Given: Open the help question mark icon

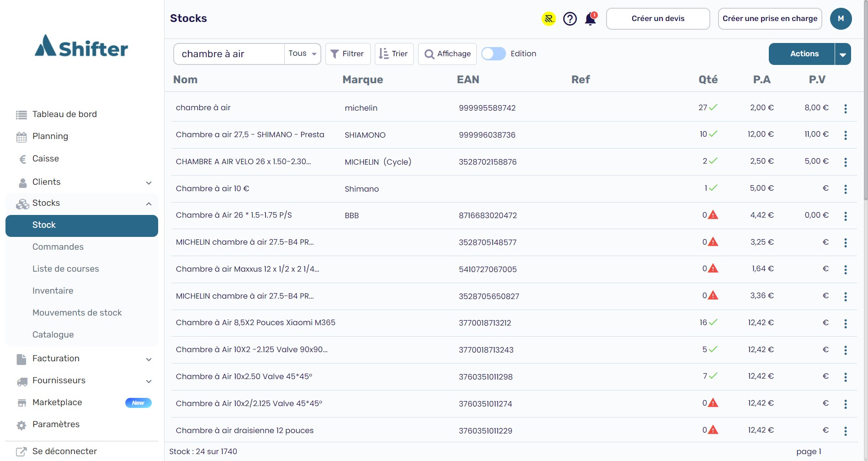Looking at the screenshot, I should [570, 19].
